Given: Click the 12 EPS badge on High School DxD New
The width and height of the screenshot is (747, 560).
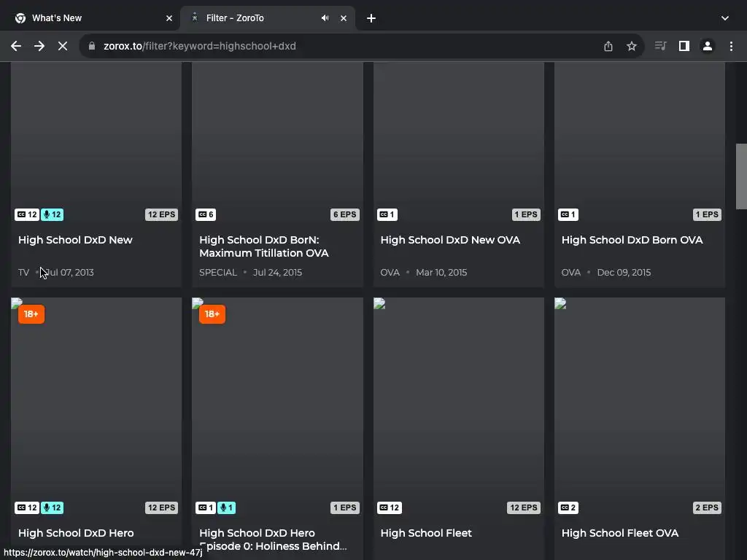Looking at the screenshot, I should pyautogui.click(x=161, y=215).
